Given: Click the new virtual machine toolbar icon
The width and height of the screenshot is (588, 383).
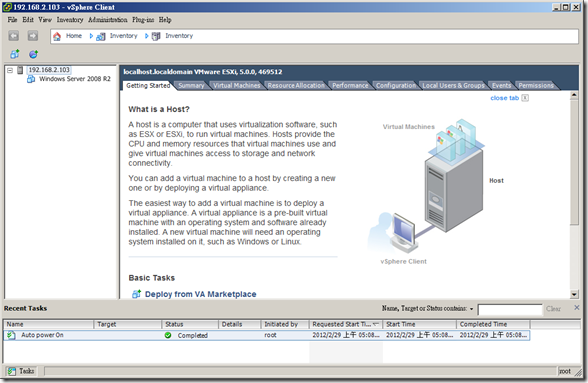Looking at the screenshot, I should (x=15, y=54).
